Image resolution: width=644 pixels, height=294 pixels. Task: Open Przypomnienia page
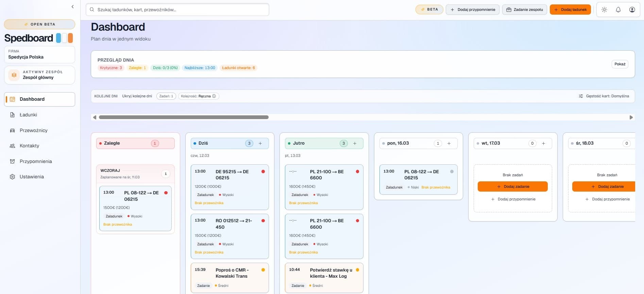39,161
